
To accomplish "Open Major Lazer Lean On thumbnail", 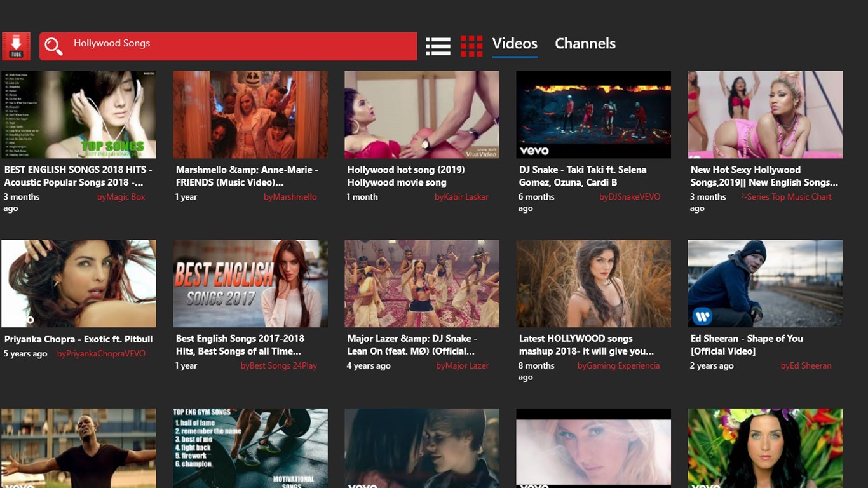I will (x=422, y=283).
